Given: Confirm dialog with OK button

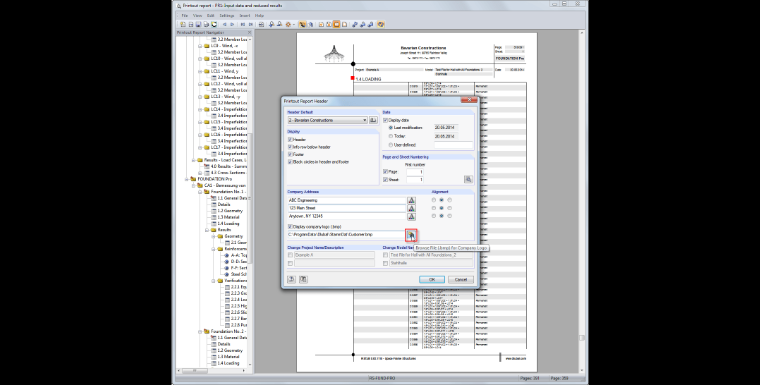Looking at the screenshot, I should [x=431, y=279].
